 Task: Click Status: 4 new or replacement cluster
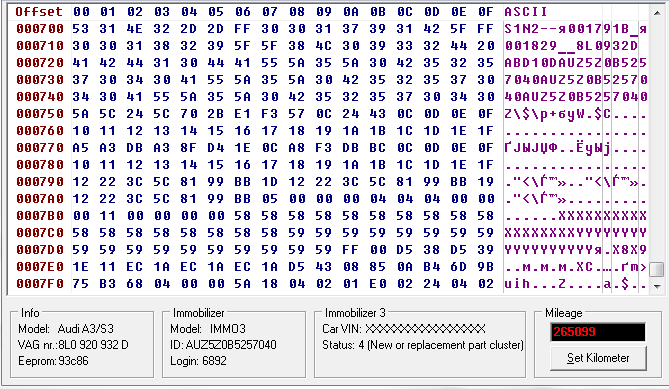pyautogui.click(x=423, y=345)
